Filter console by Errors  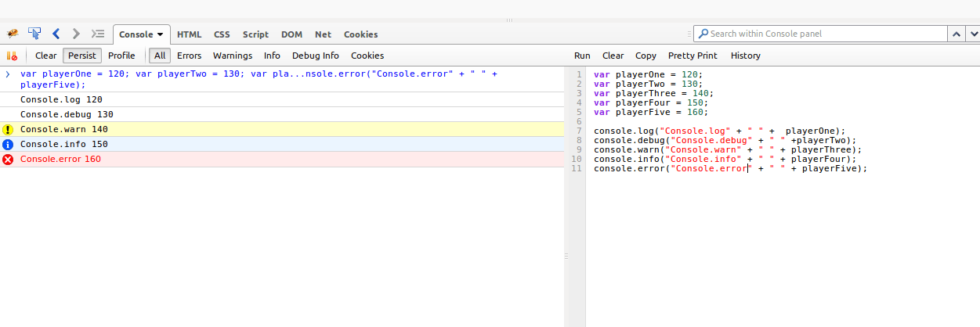pos(189,56)
